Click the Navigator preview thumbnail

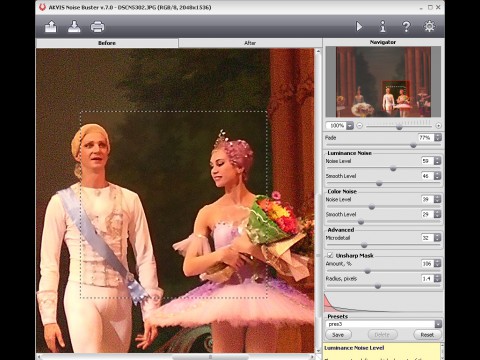click(x=383, y=82)
